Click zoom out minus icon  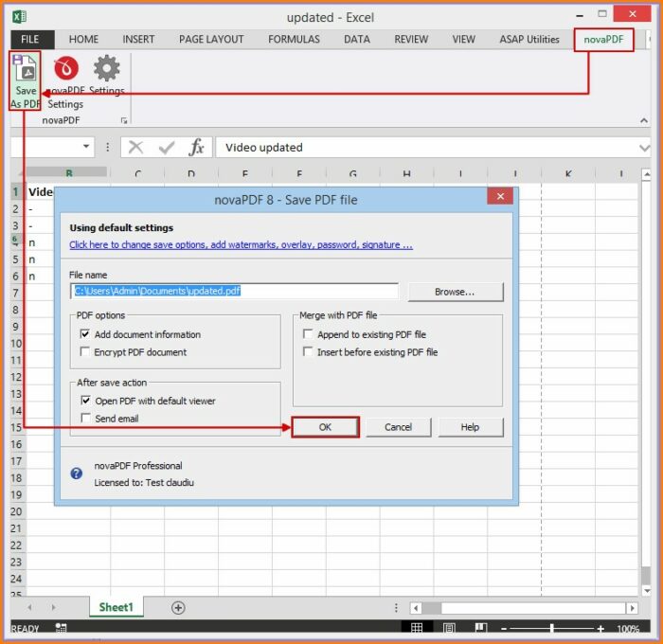[x=504, y=629]
